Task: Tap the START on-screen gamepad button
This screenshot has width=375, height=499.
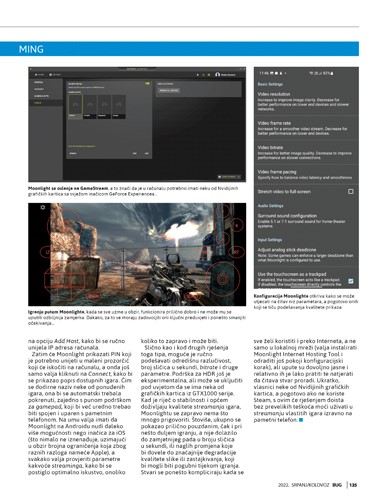Action: tap(192, 295)
